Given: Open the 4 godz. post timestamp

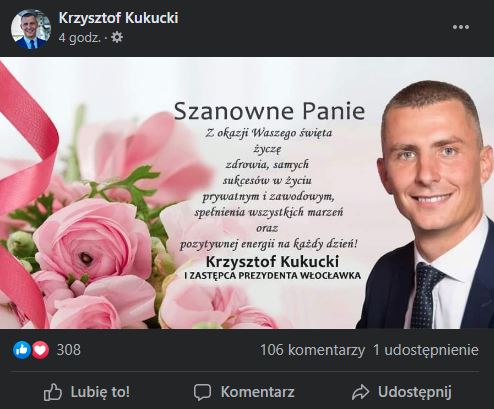Looking at the screenshot, I should click(80, 38).
